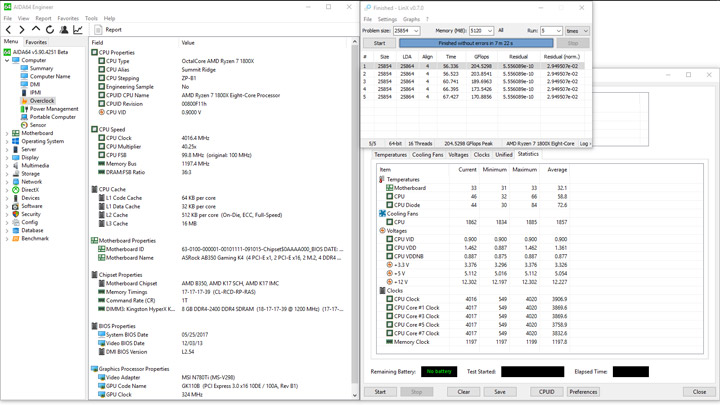Click the Back navigation arrow in AIDA64
This screenshot has height=405, width=720.
[x=9, y=30]
